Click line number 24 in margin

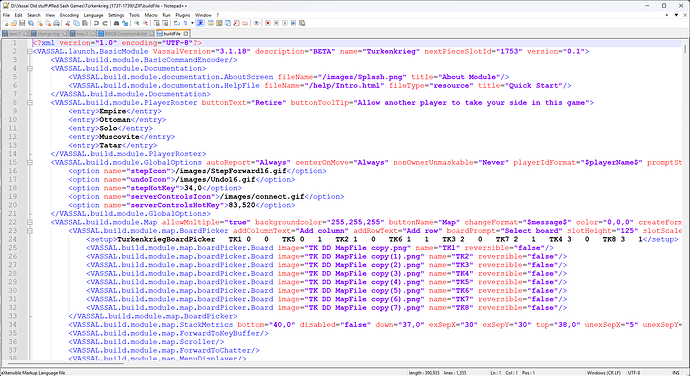pos(13,240)
